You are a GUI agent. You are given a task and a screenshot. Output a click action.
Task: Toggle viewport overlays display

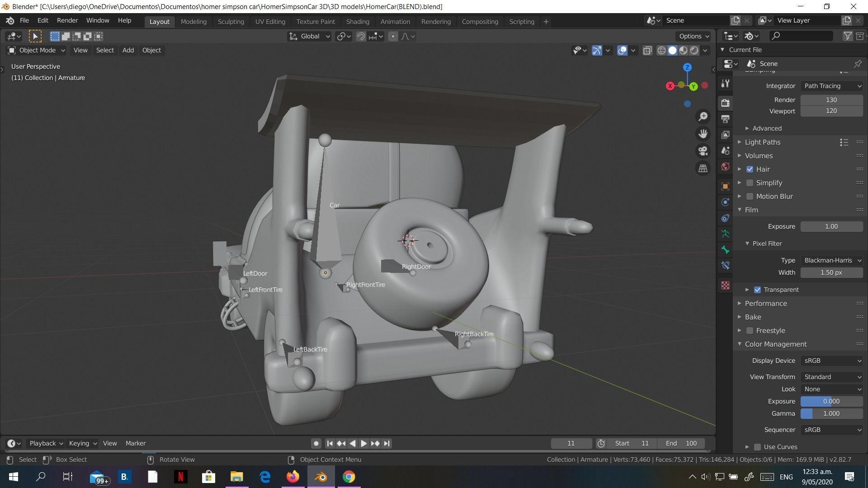(x=622, y=50)
